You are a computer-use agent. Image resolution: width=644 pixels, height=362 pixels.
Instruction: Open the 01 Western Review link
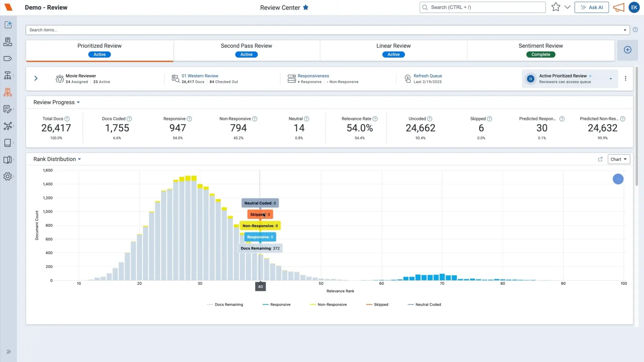pyautogui.click(x=200, y=76)
